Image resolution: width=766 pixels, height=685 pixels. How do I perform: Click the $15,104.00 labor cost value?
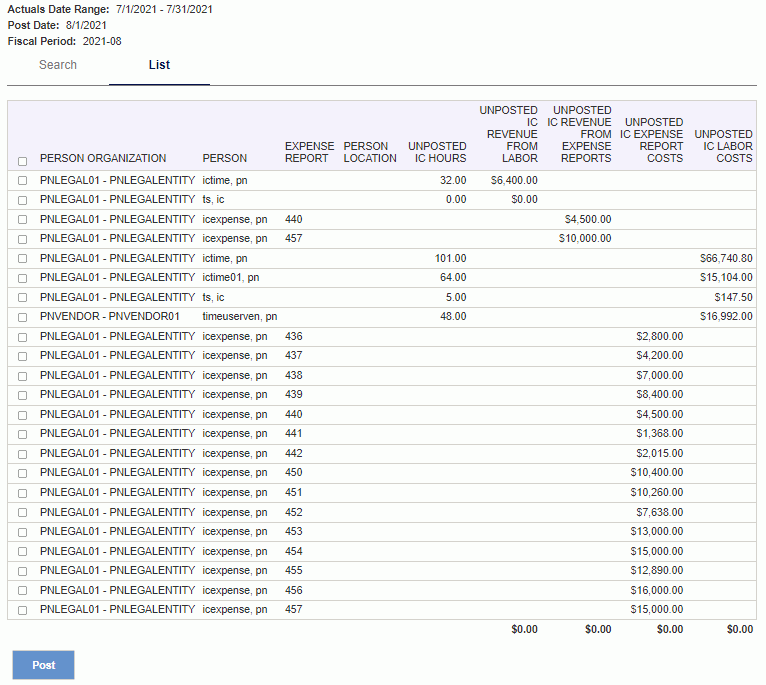(726, 278)
